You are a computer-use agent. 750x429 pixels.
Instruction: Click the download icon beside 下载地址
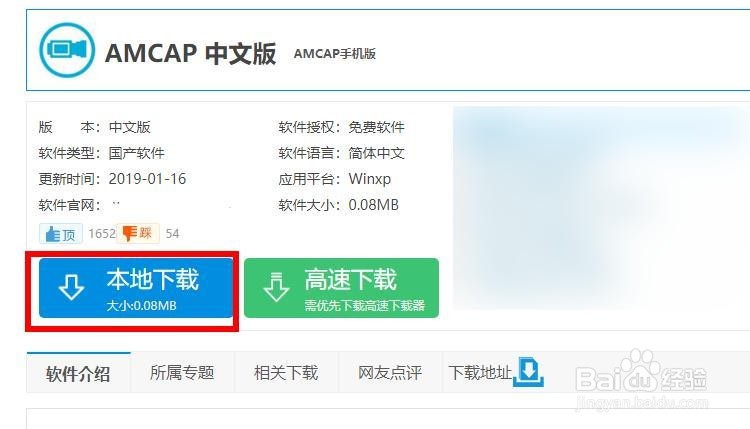(529, 372)
